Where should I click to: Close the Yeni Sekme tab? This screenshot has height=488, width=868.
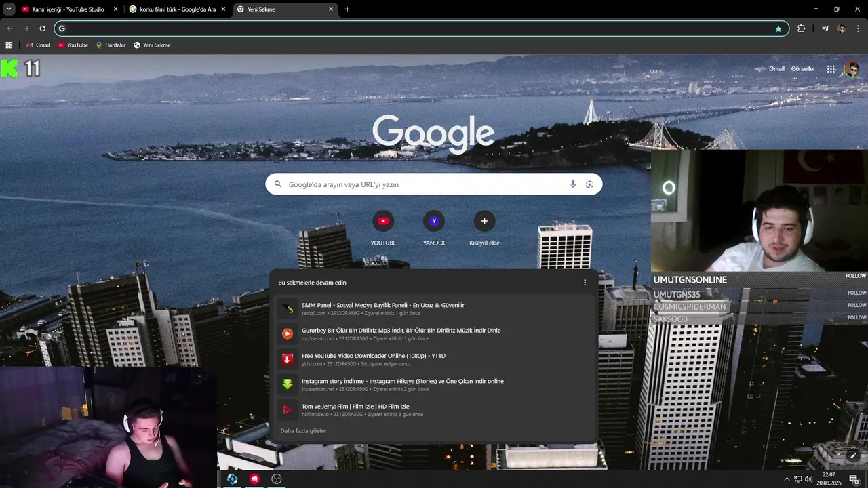pos(331,9)
